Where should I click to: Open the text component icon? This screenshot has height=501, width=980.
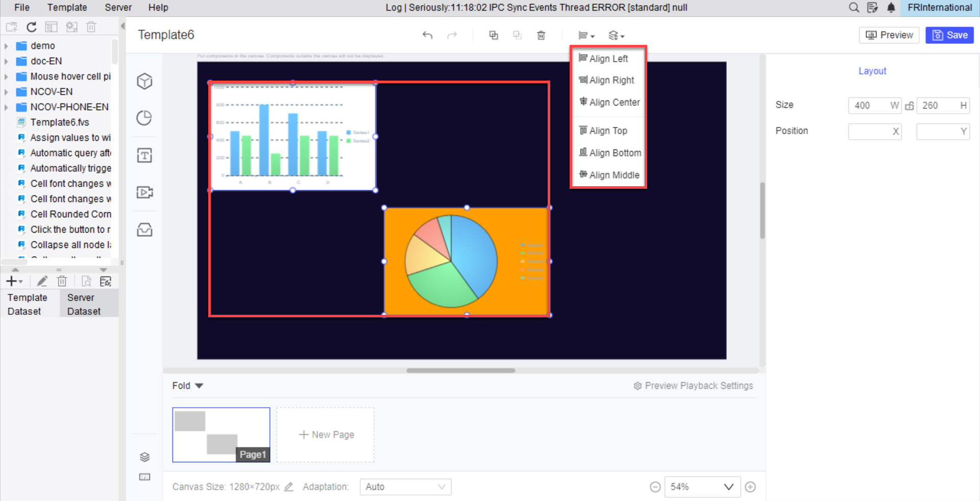coord(144,155)
